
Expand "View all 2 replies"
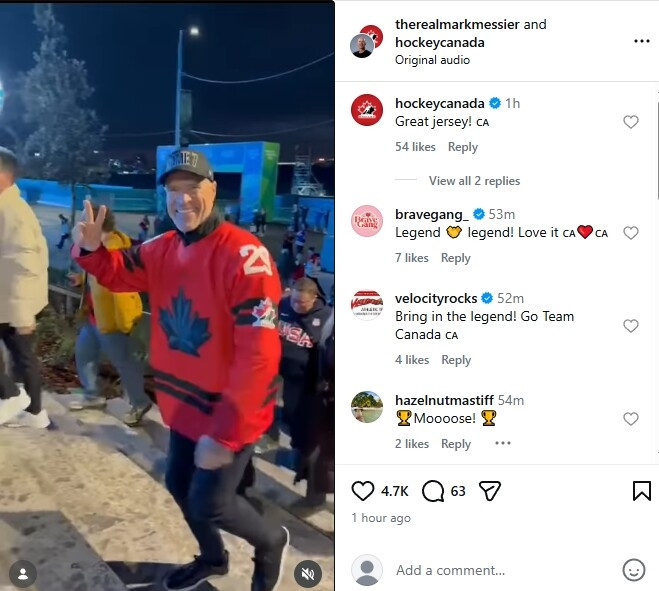(474, 181)
